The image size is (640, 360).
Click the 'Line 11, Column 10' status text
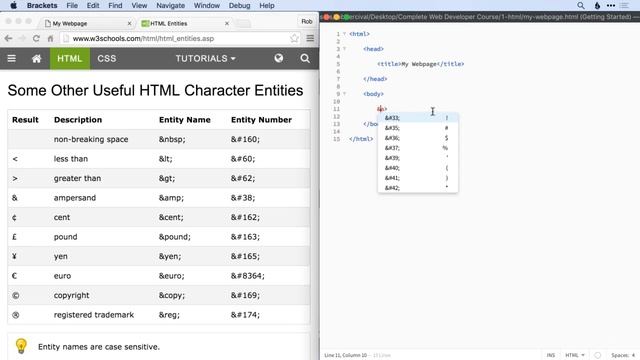tap(345, 355)
